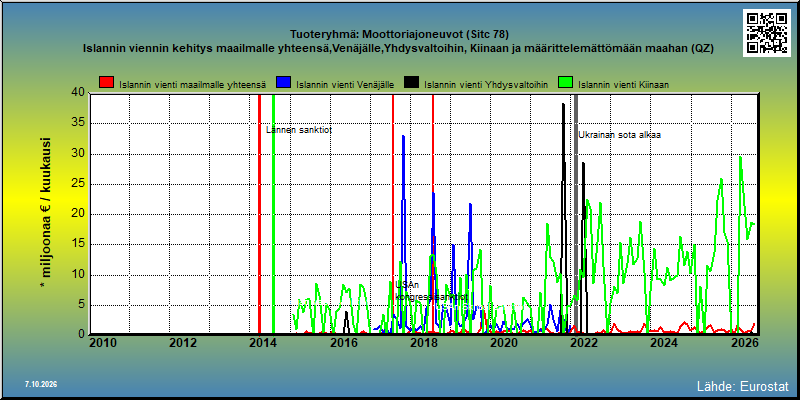Screen dimensions: 800x400
Task: Click the USAn kongressisanktiot annotation
Action: [x=431, y=291]
